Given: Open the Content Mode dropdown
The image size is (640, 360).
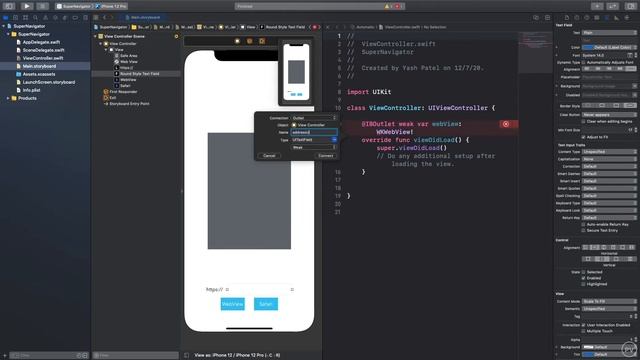Looking at the screenshot, I should pyautogui.click(x=609, y=302).
